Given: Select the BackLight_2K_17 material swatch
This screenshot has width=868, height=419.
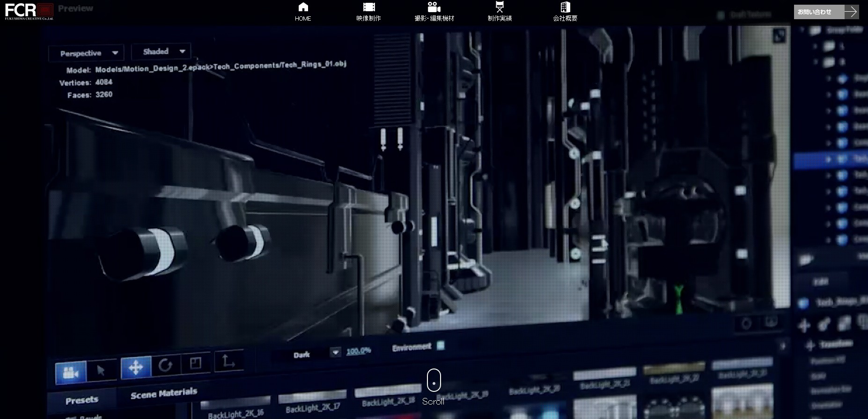Looking at the screenshot, I should tap(312, 403).
